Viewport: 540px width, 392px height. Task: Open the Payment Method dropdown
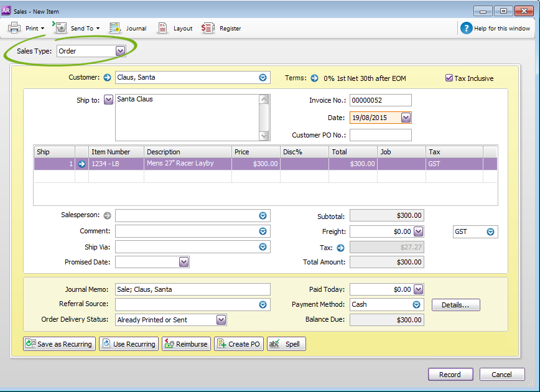pyautogui.click(x=417, y=305)
